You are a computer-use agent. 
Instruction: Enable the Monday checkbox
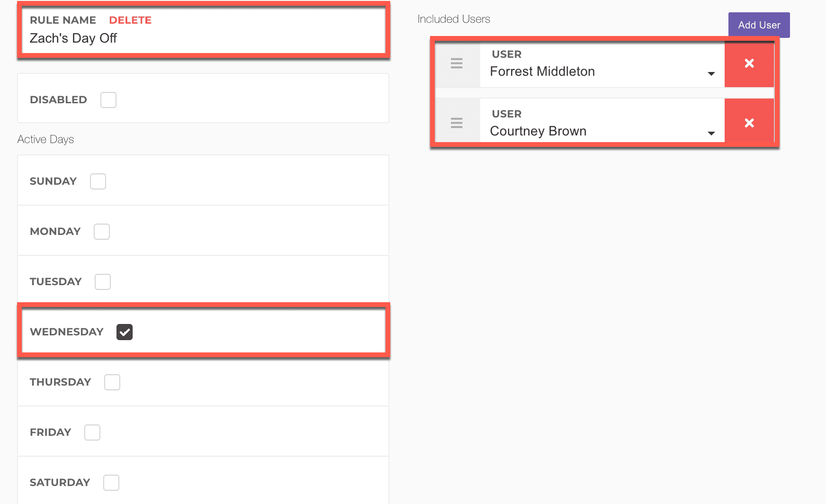(102, 232)
